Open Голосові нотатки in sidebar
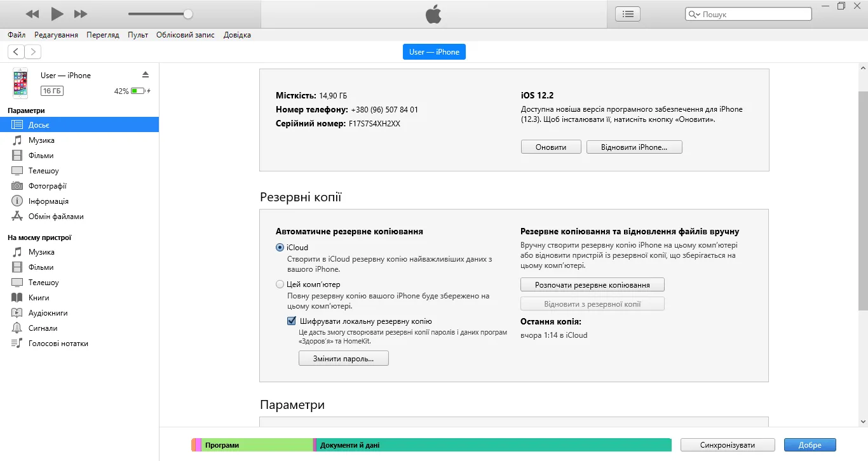The width and height of the screenshot is (868, 461). pos(58,344)
